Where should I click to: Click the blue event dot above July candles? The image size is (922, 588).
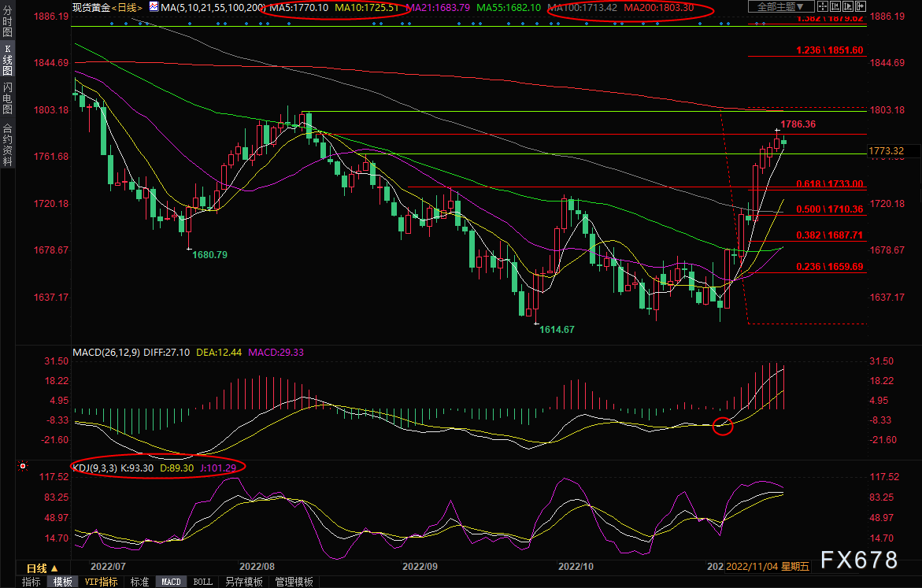112,24
